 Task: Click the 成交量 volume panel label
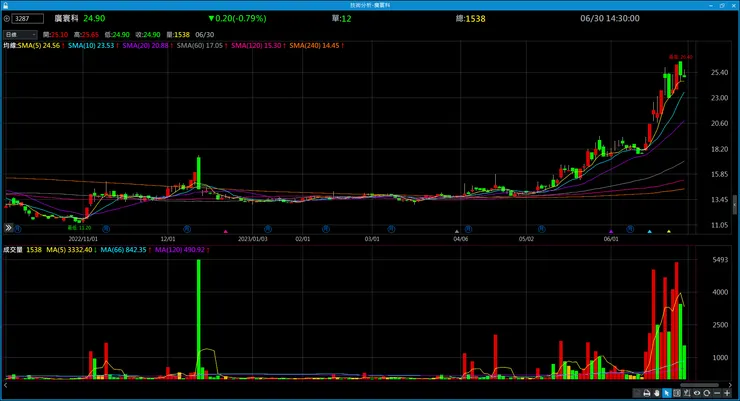(13, 250)
